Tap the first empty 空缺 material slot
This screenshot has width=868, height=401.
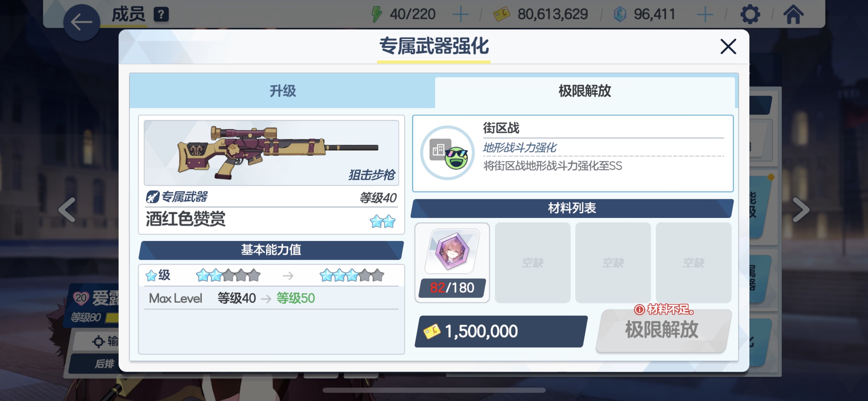(x=532, y=263)
